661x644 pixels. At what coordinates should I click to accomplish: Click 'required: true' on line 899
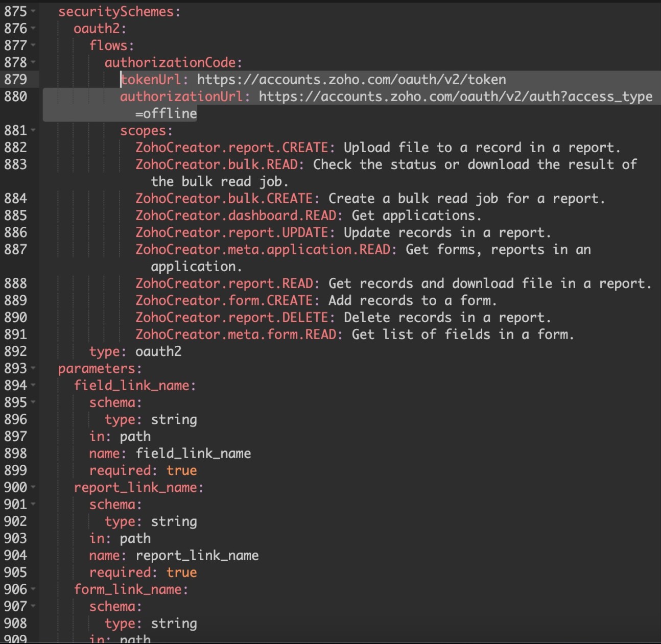(143, 470)
